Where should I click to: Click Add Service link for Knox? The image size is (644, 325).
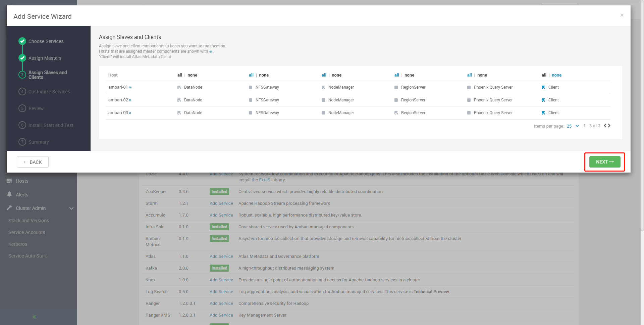(221, 280)
